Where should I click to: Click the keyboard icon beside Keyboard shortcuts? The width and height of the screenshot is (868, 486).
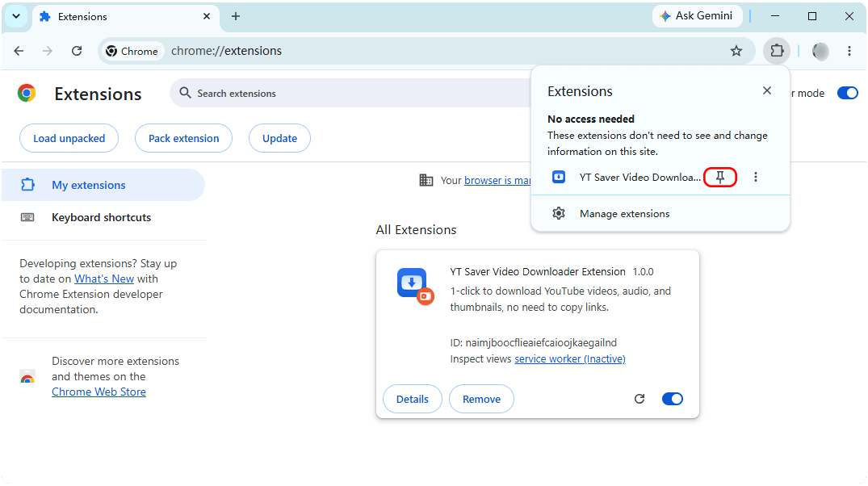coord(27,217)
